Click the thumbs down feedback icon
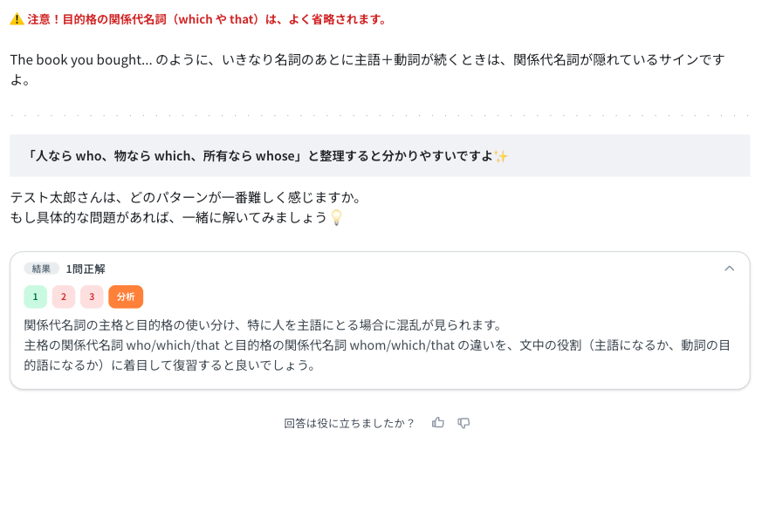Viewport: 762px width, 532px height. (x=463, y=423)
